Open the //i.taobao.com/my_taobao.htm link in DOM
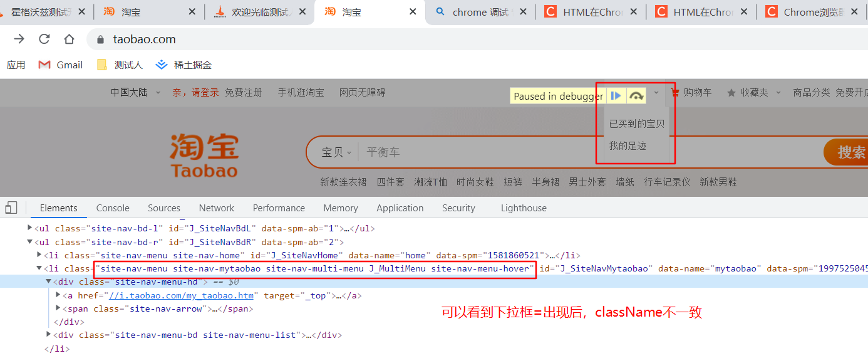 tap(181, 295)
